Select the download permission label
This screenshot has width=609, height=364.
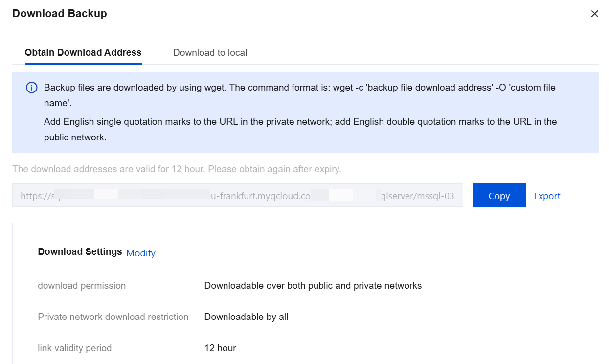82,285
